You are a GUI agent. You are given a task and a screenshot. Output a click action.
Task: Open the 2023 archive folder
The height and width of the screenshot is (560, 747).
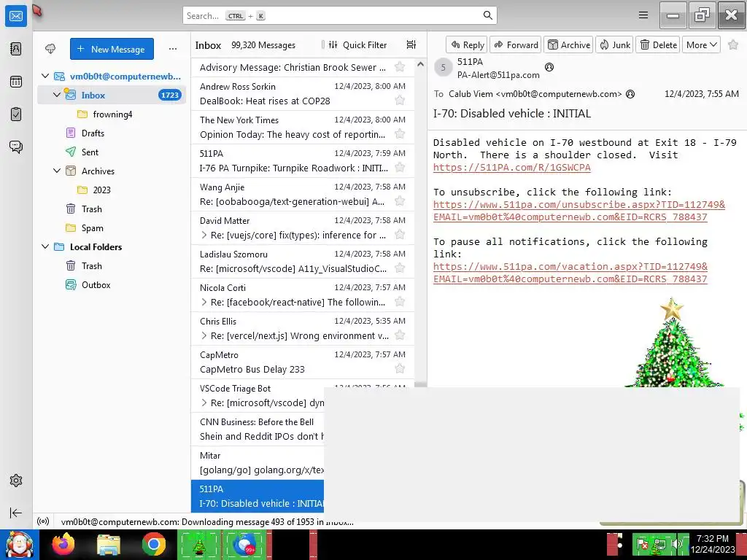(x=112, y=190)
